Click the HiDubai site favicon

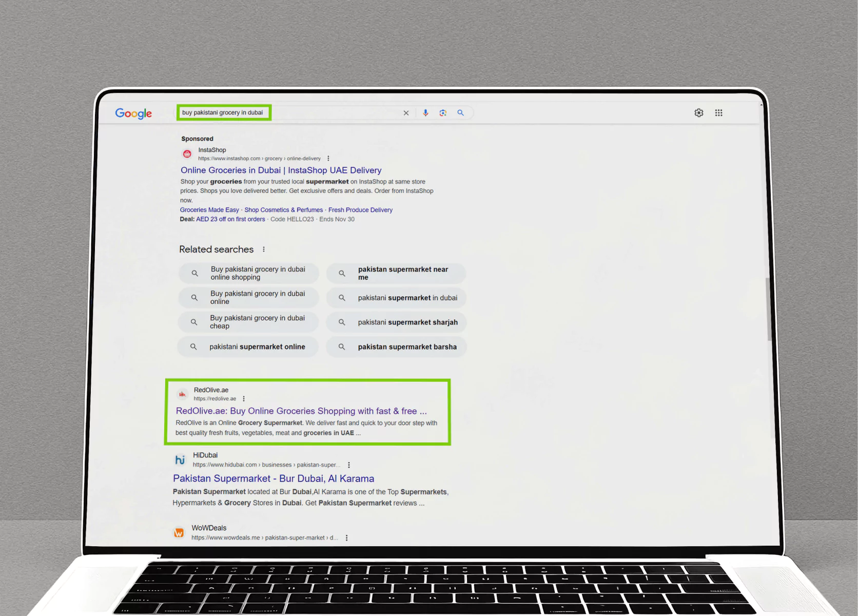180,460
